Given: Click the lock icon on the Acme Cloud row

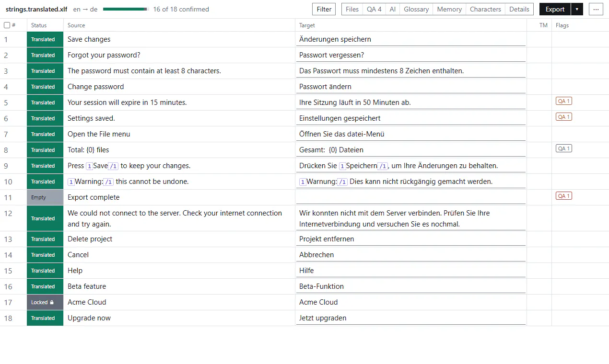Looking at the screenshot, I should 52,302.
